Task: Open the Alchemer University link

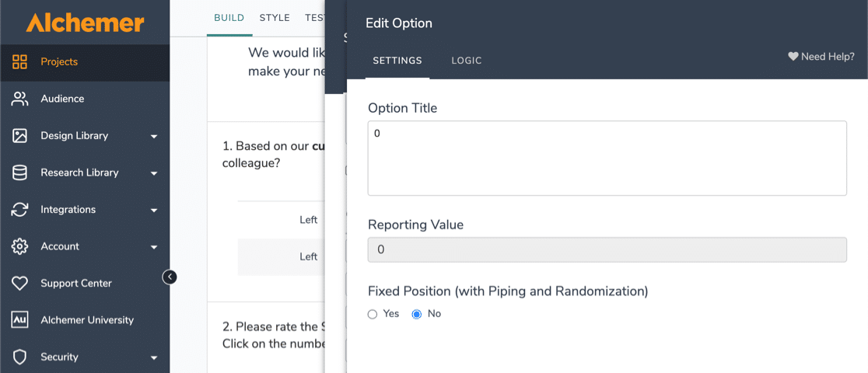Action: (87, 320)
